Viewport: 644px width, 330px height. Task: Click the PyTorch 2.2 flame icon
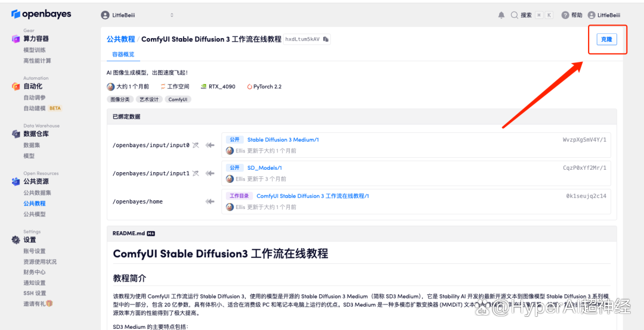tap(249, 86)
